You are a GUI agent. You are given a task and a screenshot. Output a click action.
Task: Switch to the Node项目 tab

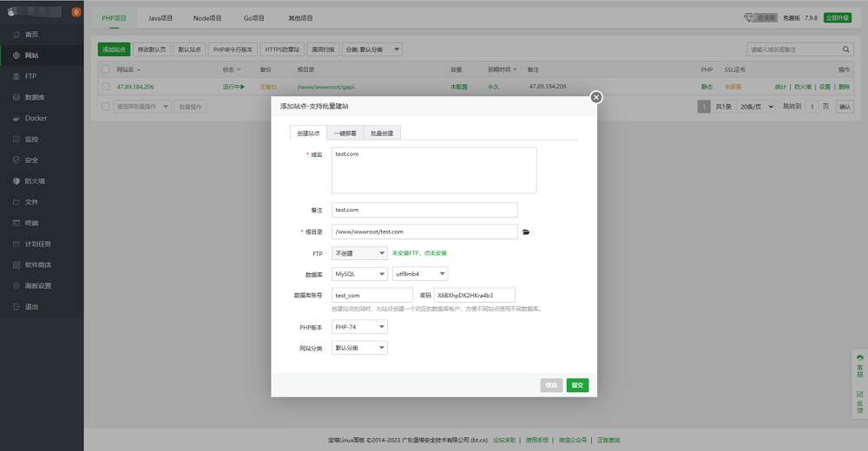207,18
